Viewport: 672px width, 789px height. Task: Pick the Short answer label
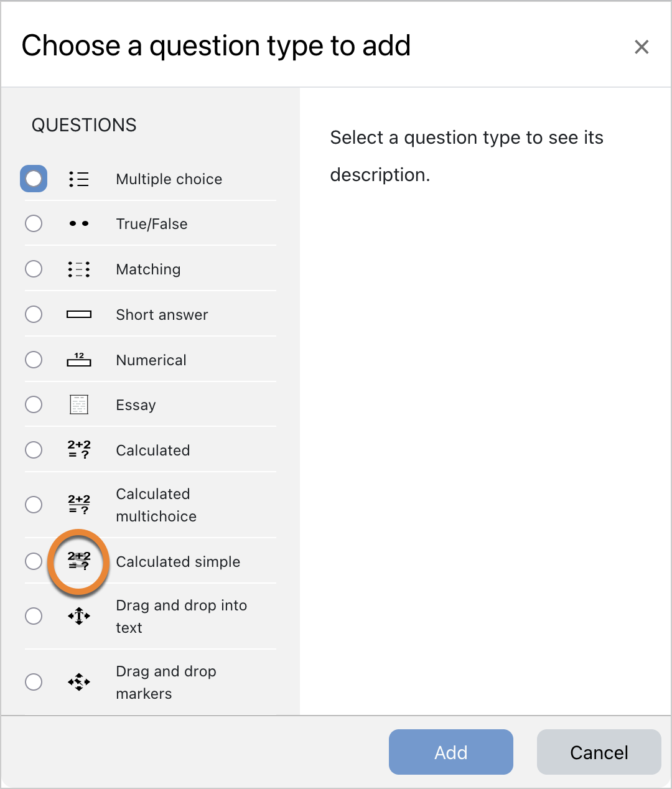pos(162,315)
